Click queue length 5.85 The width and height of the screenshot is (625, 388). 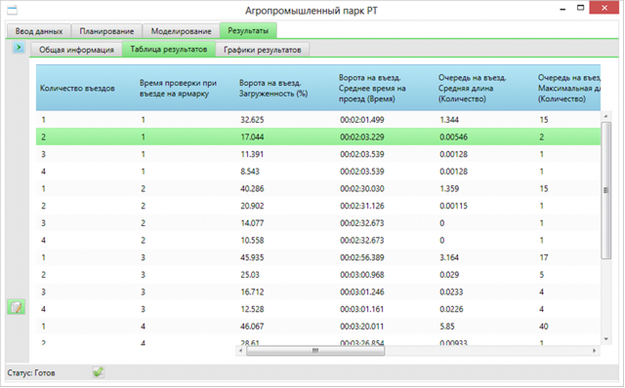pos(447,326)
